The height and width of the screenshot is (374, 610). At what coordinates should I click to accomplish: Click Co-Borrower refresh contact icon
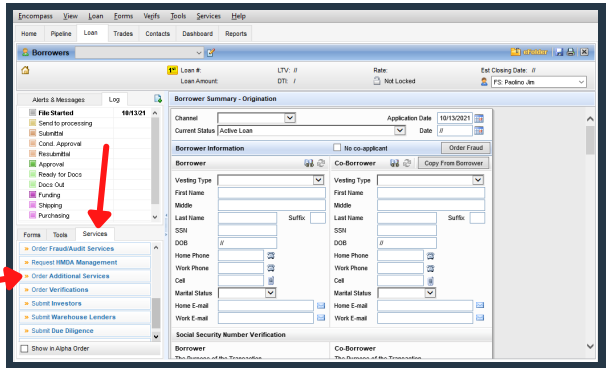[x=407, y=163]
